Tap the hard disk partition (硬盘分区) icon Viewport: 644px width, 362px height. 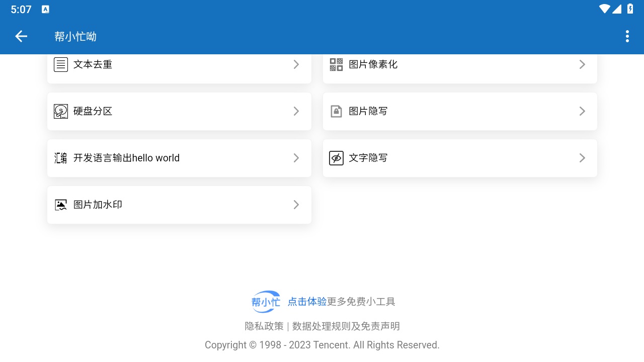pos(61,111)
